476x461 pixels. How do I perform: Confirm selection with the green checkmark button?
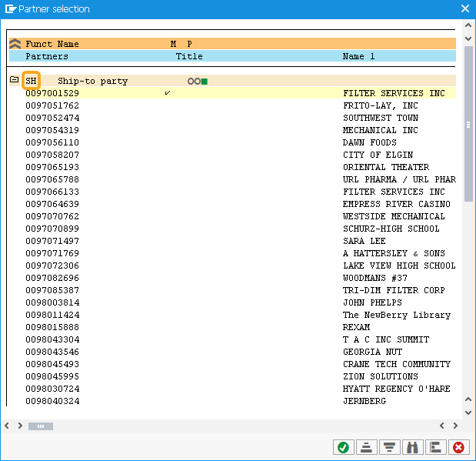click(x=343, y=447)
